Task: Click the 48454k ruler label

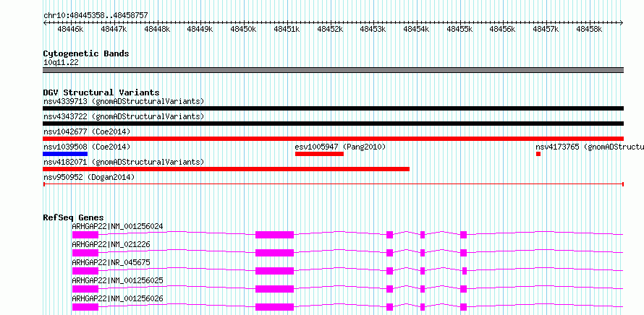Action: point(417,29)
